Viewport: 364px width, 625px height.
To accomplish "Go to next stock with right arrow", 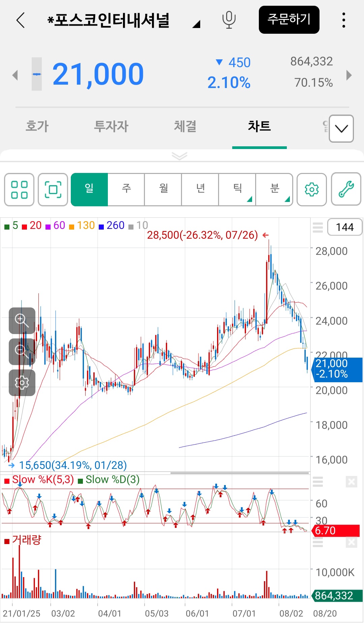I will 349,75.
